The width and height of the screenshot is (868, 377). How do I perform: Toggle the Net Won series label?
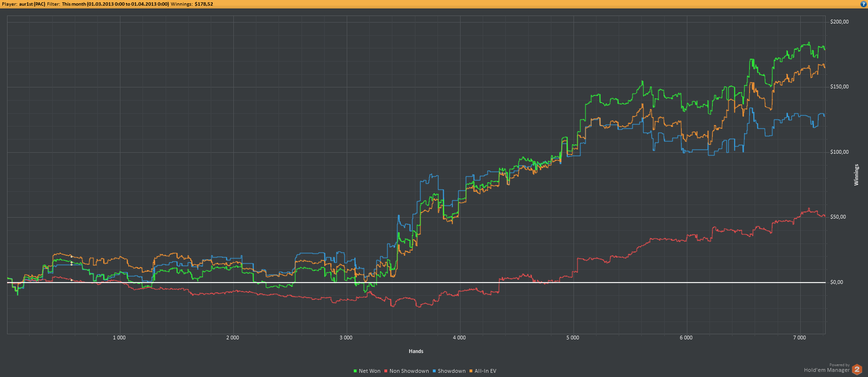pos(369,371)
